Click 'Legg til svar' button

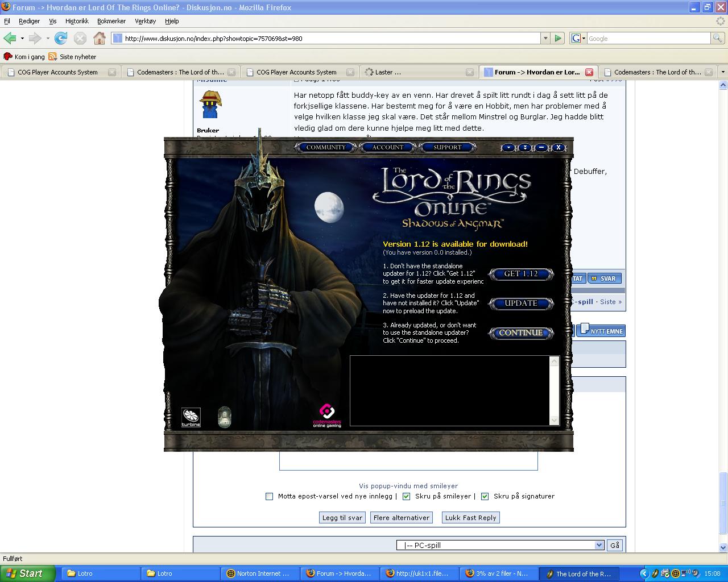click(342, 518)
